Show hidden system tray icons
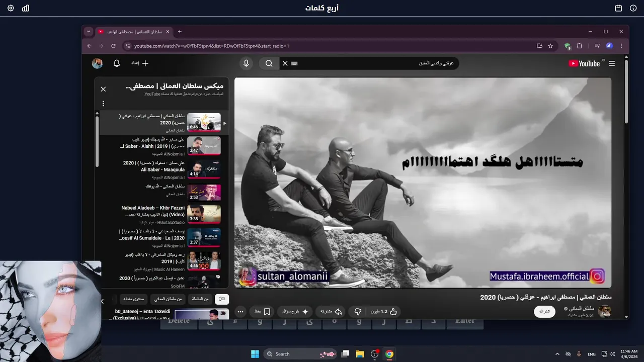This screenshot has height=362, width=644. [557, 354]
